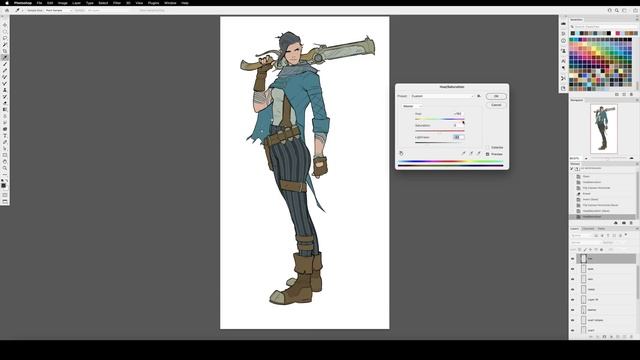Select the Lasso tool
The width and height of the screenshot is (640, 360).
5,38
